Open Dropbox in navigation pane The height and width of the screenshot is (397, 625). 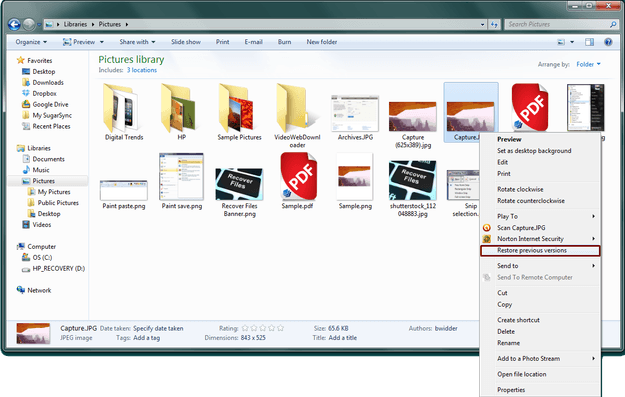coord(39,93)
